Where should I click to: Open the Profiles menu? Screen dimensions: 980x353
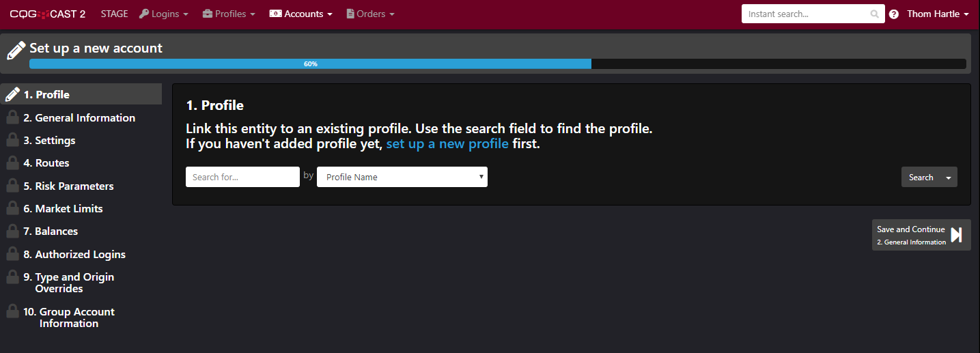click(x=229, y=14)
